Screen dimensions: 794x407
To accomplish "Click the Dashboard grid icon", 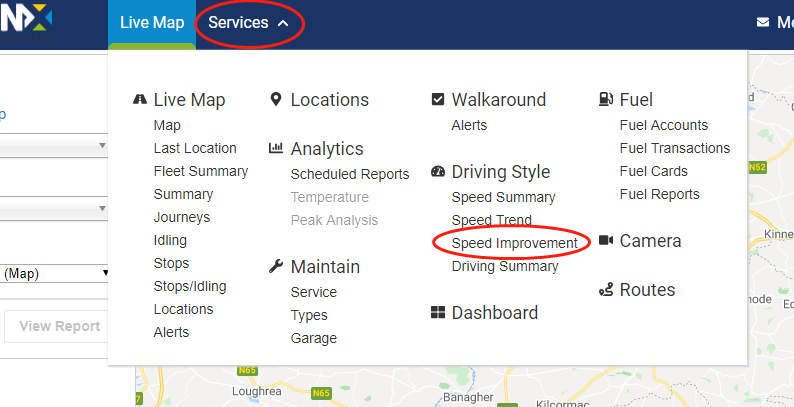I will (x=438, y=312).
